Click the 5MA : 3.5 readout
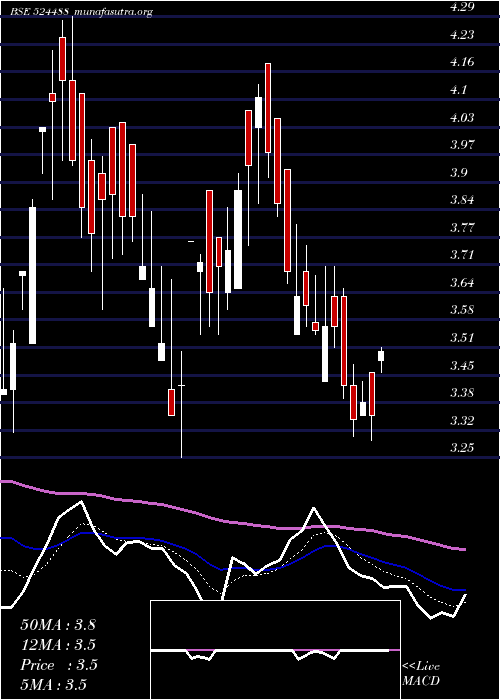Image resolution: width=500 pixels, height=700 pixels. [x=53, y=684]
